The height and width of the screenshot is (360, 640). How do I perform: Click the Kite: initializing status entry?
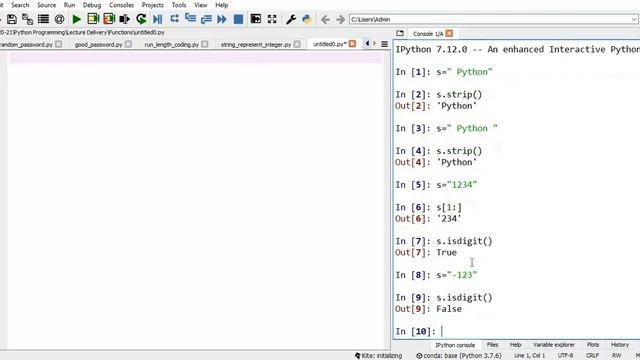coord(378,356)
